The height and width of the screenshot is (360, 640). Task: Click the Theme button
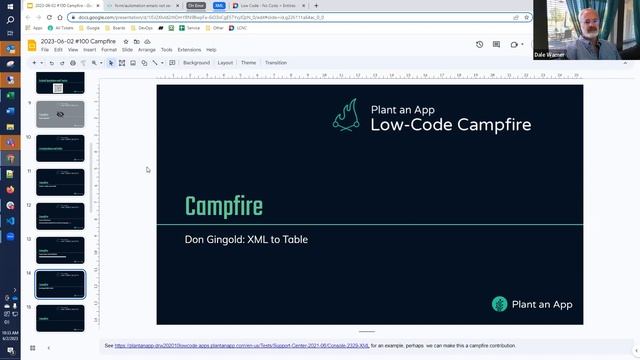[248, 63]
